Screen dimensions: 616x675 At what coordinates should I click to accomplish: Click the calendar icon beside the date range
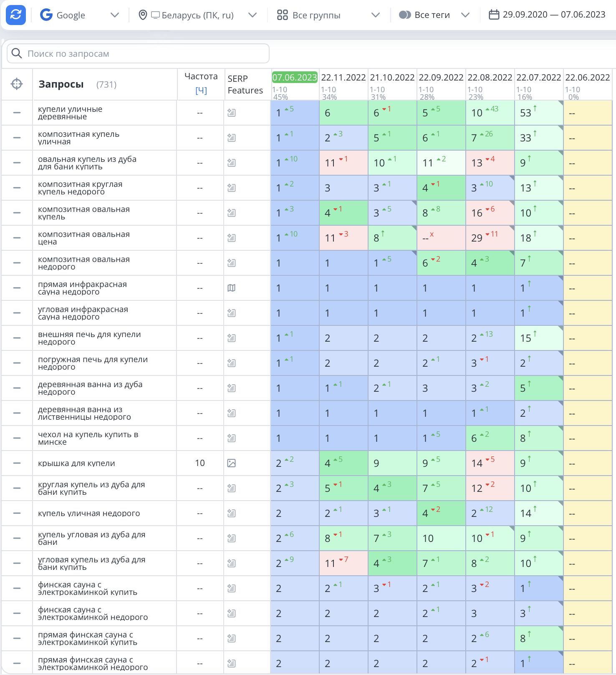pos(494,15)
